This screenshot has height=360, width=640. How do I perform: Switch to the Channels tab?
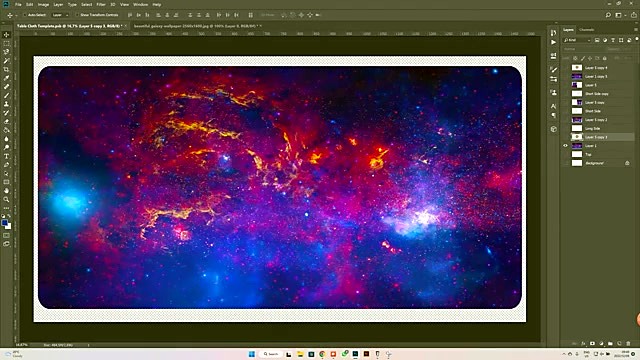(x=587, y=30)
